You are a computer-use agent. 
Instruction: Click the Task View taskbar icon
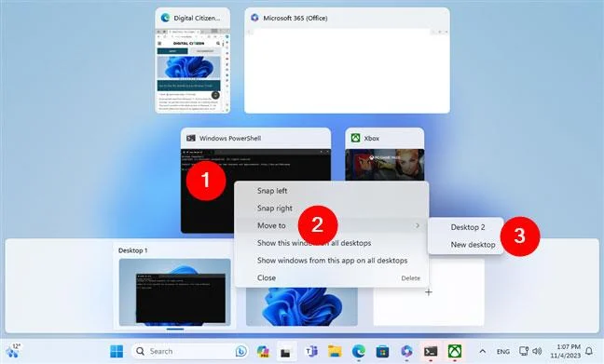coord(285,351)
